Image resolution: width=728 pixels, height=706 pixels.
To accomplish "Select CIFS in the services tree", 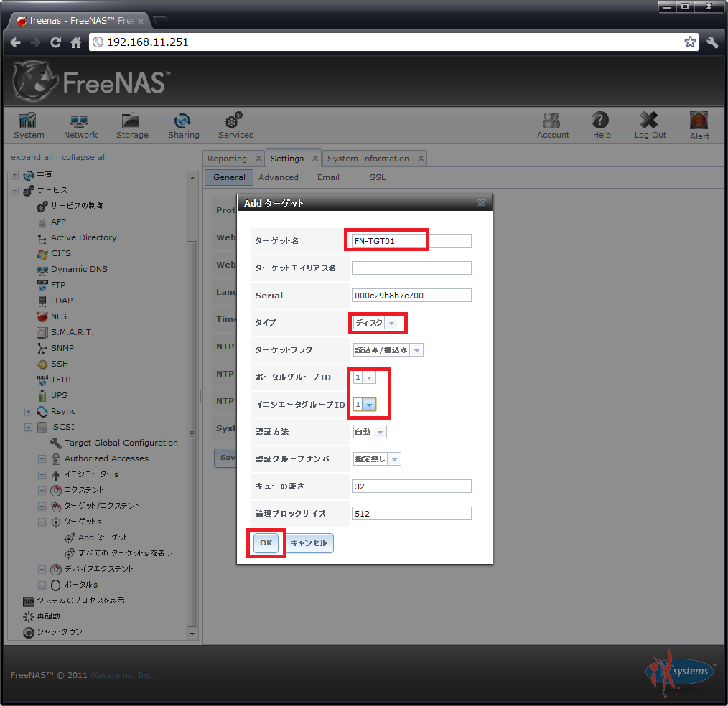I will pyautogui.click(x=61, y=253).
